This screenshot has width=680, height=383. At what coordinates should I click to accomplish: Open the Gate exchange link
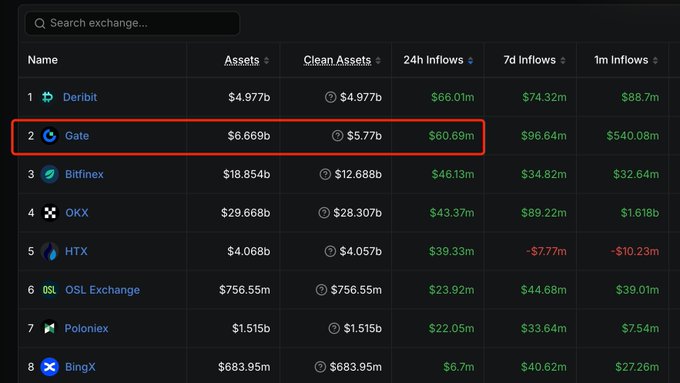pyautogui.click(x=77, y=136)
